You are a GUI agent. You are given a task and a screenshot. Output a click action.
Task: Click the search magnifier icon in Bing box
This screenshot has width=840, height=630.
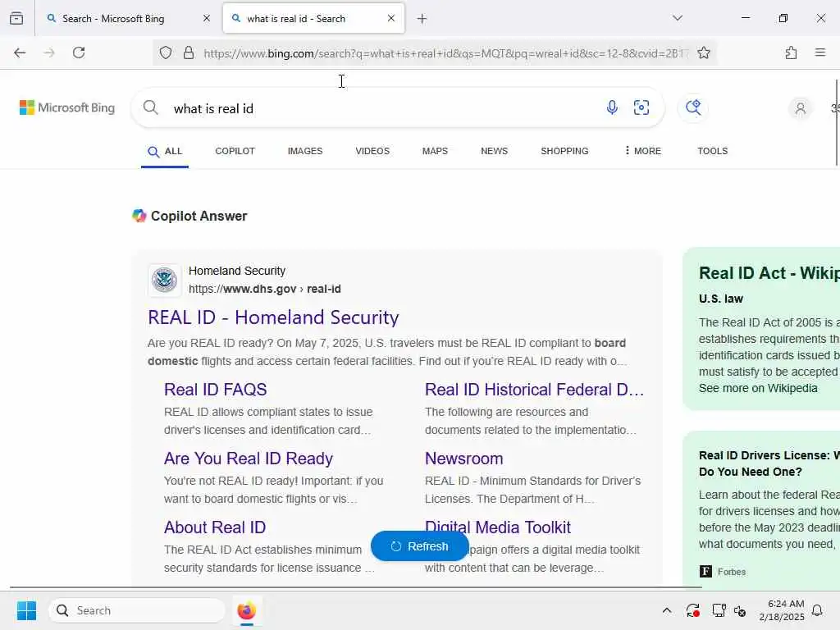[151, 107]
